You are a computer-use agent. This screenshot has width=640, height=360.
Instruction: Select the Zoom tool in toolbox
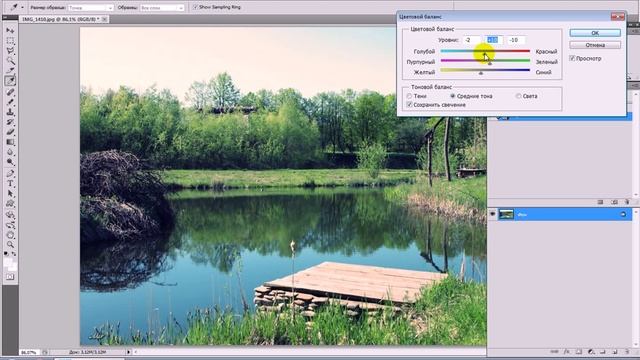point(10,244)
